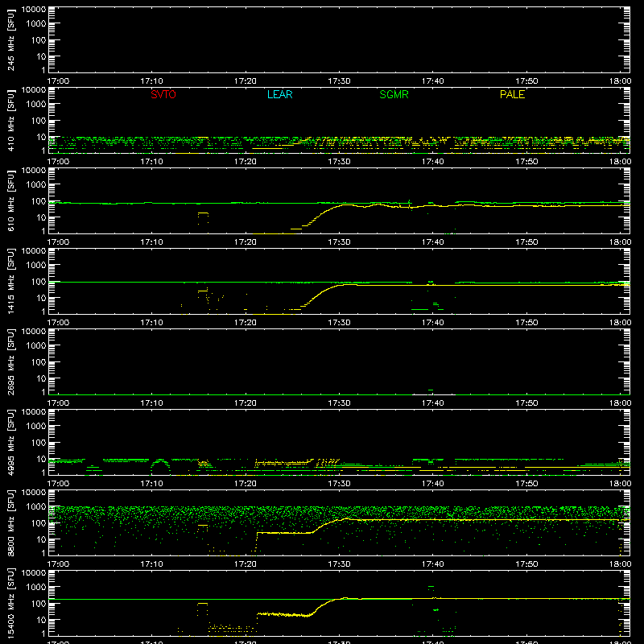The width and height of the screenshot is (644, 644).
Task: Click 18:00 tick label under 8800 MHz panel
Action: 620,564
